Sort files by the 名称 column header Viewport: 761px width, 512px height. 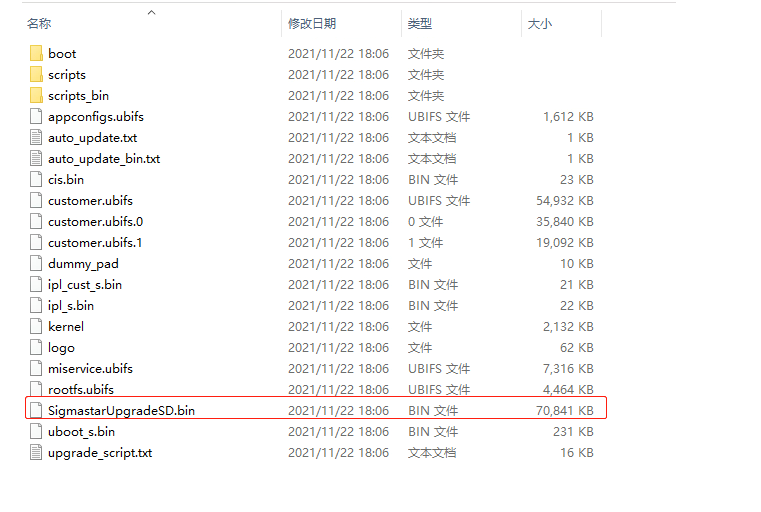(39, 23)
